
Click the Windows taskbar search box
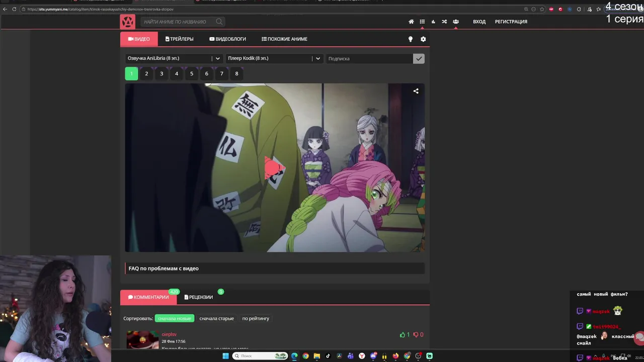coord(260,356)
